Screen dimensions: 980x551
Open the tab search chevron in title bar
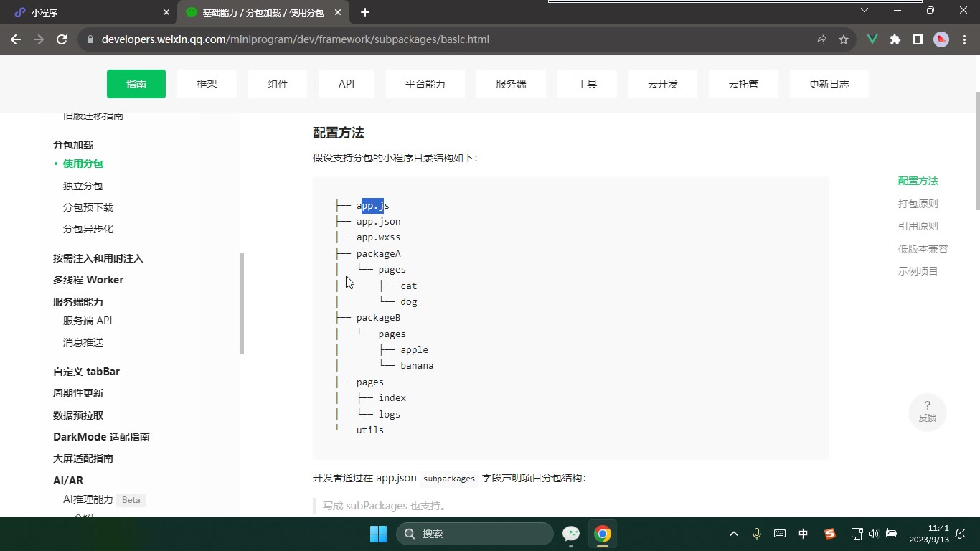(x=864, y=10)
